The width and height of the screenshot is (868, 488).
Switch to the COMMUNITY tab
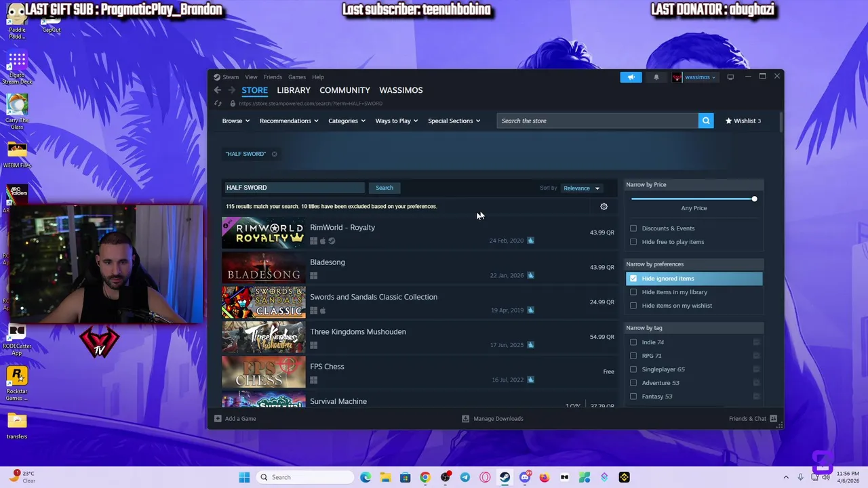[x=344, y=90]
